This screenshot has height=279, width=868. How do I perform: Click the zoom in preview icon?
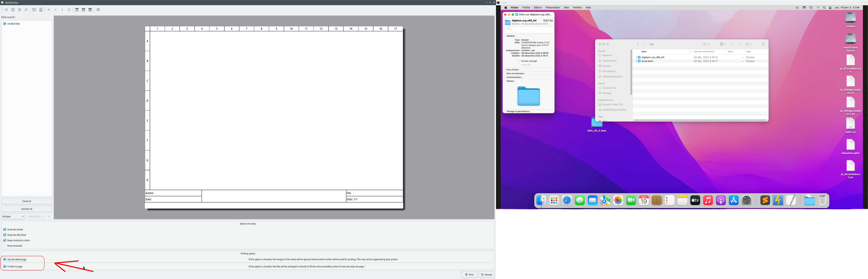click(x=26, y=10)
